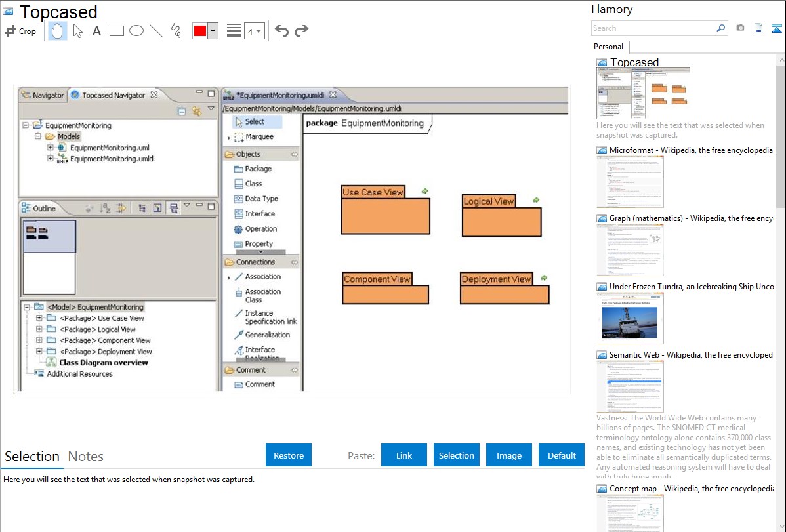The height and width of the screenshot is (532, 786).
Task: Switch to the Navigator tab
Action: point(43,95)
